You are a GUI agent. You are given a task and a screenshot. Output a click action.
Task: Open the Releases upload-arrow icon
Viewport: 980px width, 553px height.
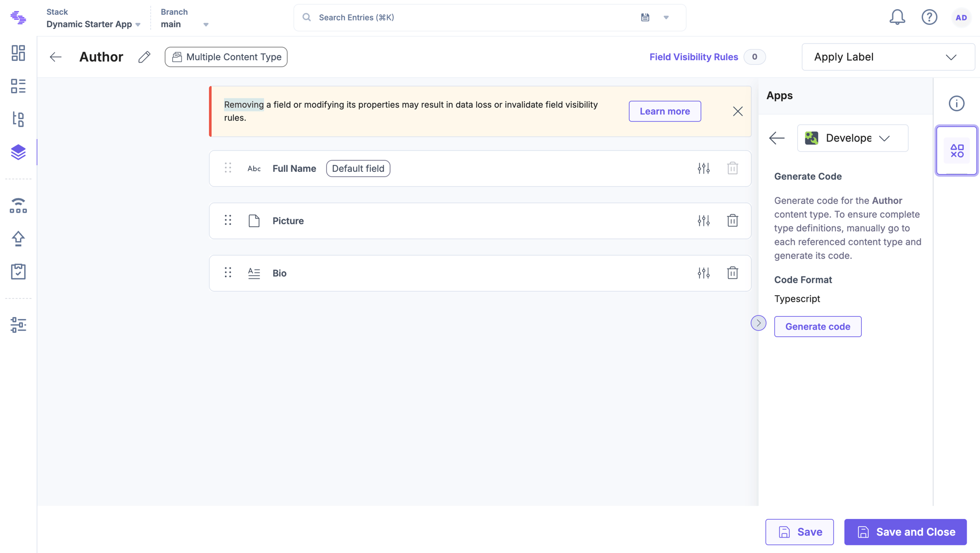click(18, 238)
